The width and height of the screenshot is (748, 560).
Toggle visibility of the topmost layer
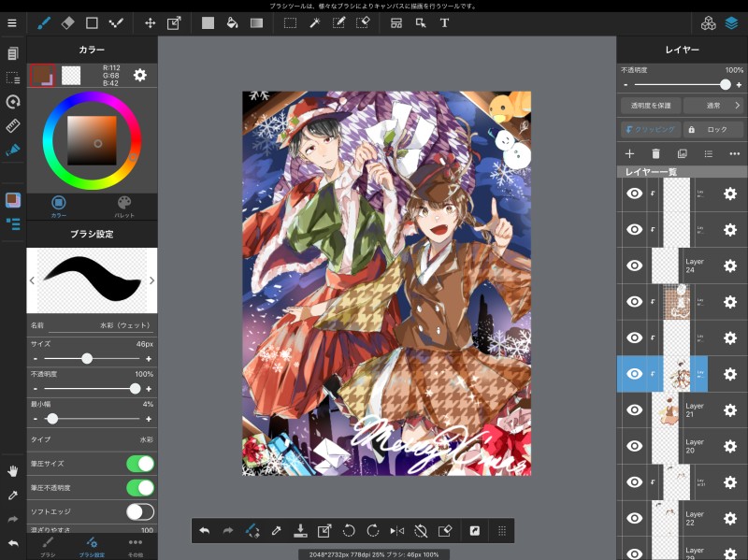pos(634,194)
